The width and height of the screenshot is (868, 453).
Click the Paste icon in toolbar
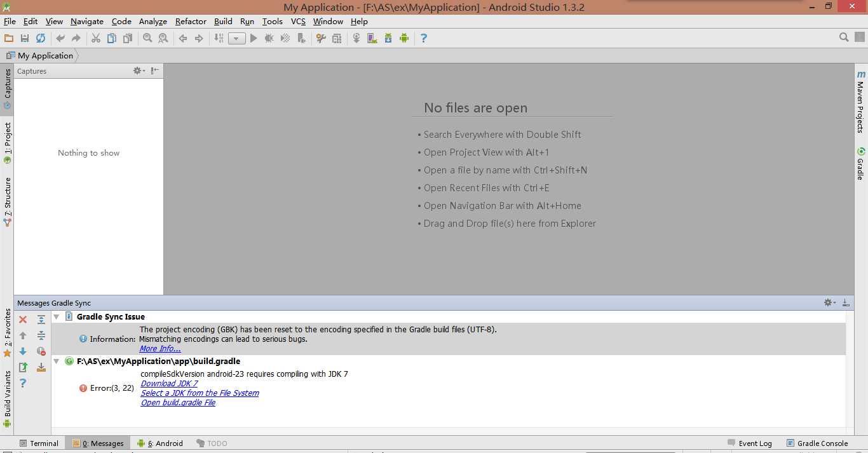[x=128, y=38]
